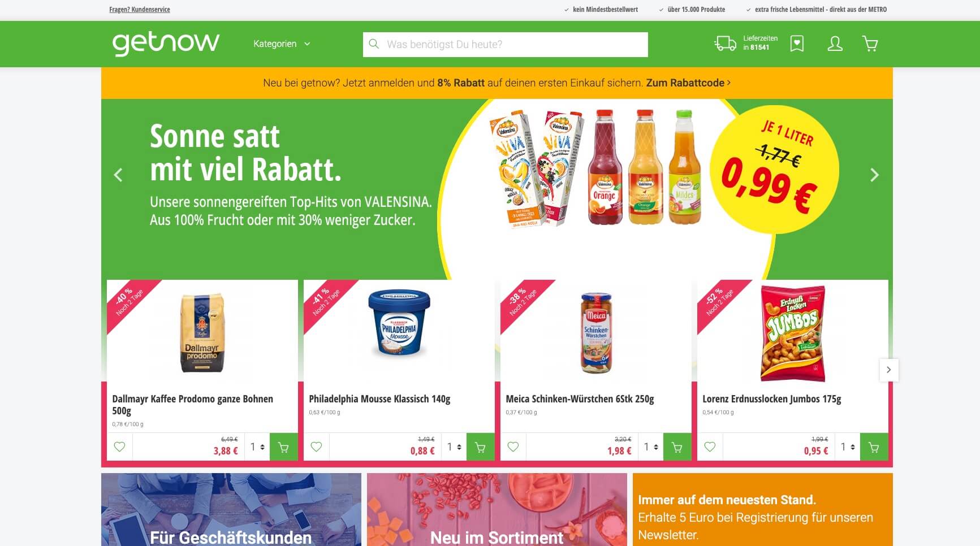
Task: Add Philadelphia Mousse to cart
Action: (481, 447)
